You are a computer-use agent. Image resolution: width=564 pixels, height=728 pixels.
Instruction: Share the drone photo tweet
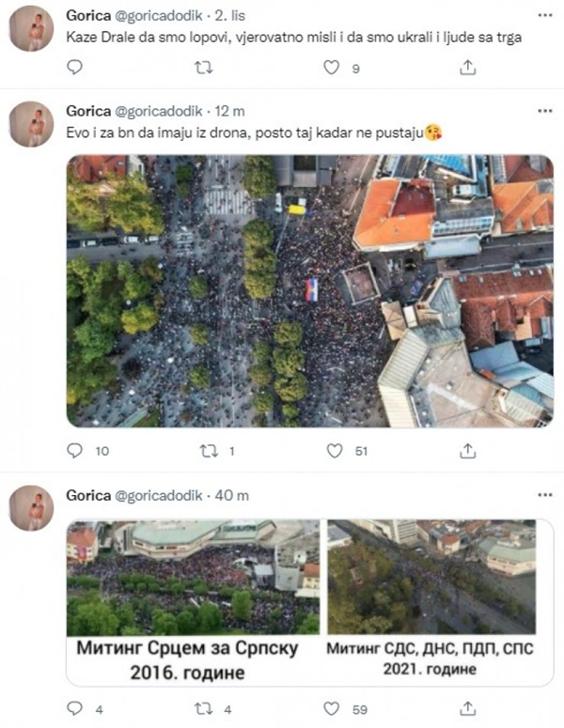468,451
